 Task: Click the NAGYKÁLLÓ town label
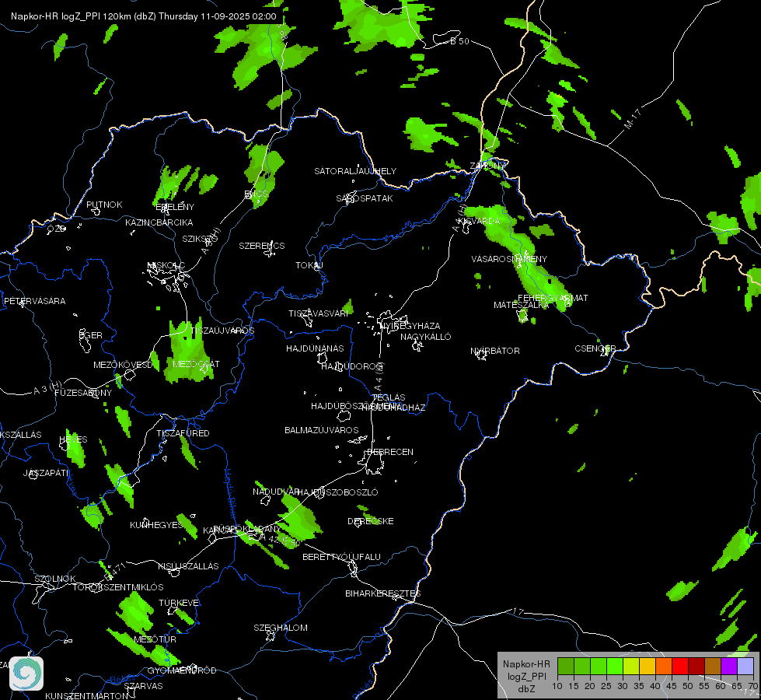click(x=426, y=337)
